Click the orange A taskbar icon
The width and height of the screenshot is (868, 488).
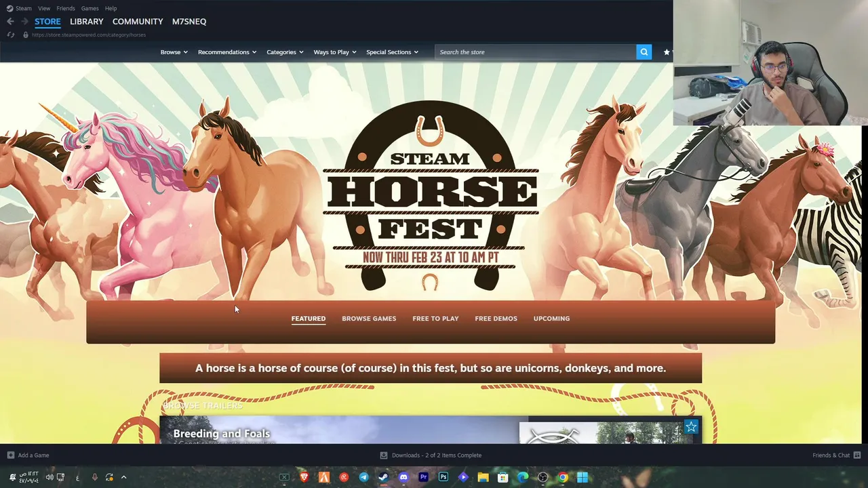click(324, 477)
